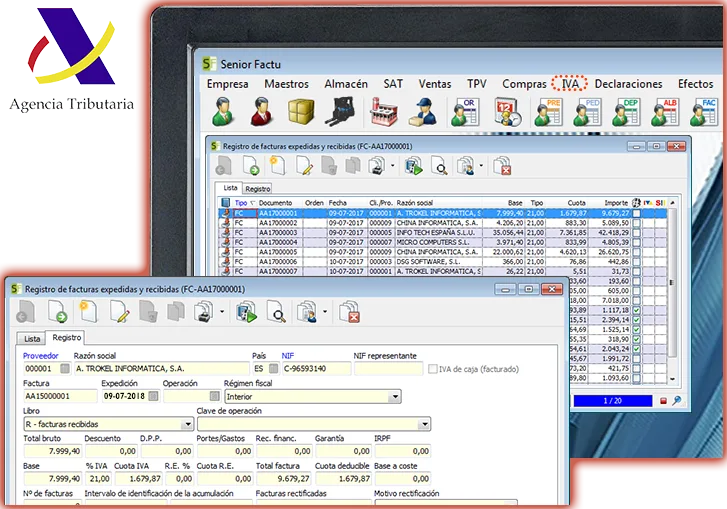
Task: Click search magnifier icon in front window
Action: point(276,312)
